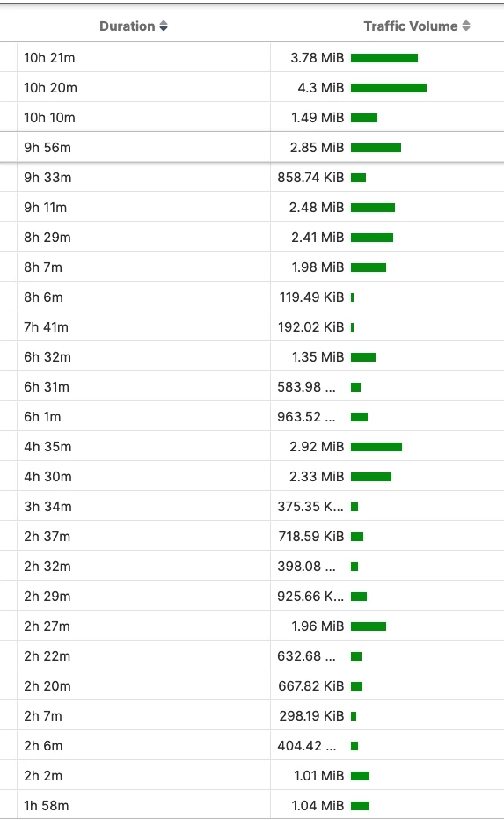Click the 192.02 KiB traffic volume cell
The height and width of the screenshot is (820, 504).
(x=387, y=327)
